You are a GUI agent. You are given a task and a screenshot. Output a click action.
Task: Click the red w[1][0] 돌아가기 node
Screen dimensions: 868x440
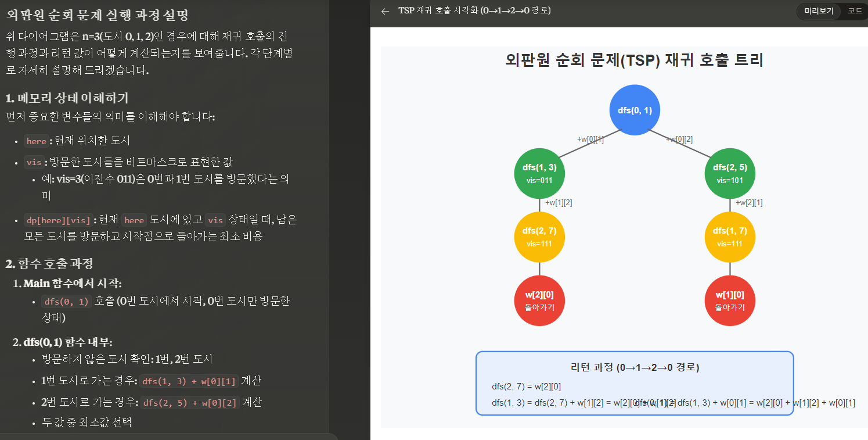[x=730, y=301]
